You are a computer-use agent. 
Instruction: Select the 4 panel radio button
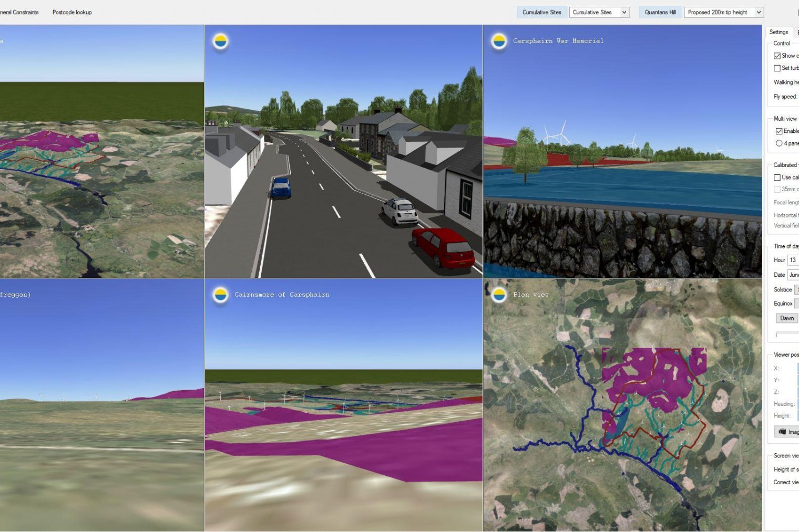coord(778,143)
